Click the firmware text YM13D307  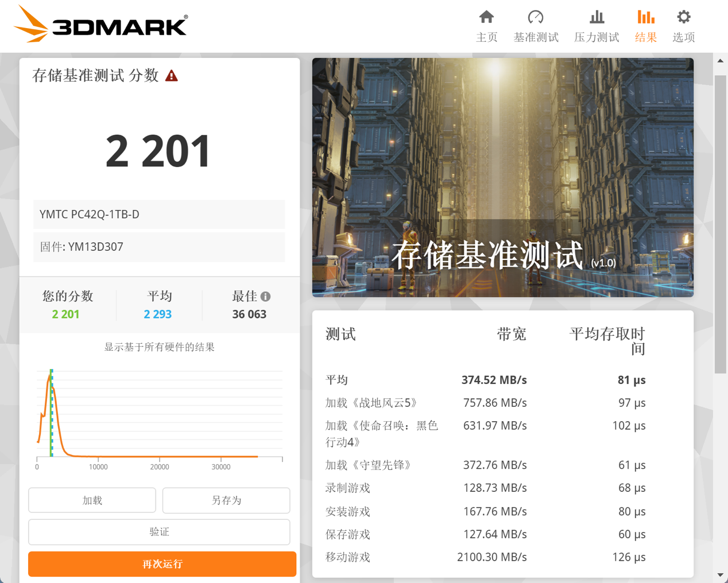pyautogui.click(x=95, y=247)
